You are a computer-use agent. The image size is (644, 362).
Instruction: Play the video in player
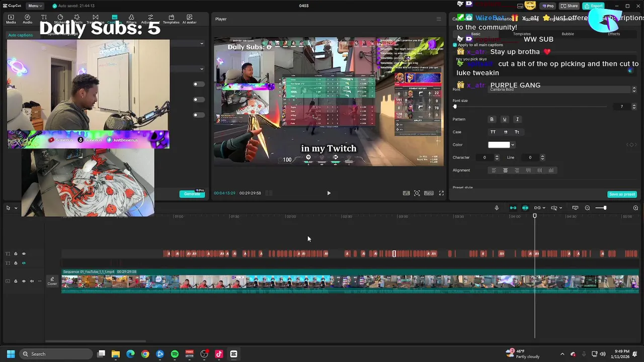329,193
